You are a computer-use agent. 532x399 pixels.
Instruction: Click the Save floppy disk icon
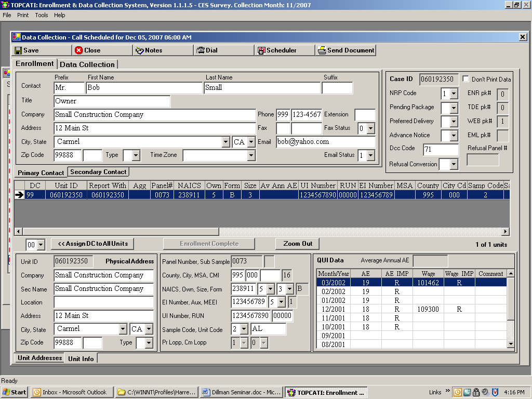point(18,50)
